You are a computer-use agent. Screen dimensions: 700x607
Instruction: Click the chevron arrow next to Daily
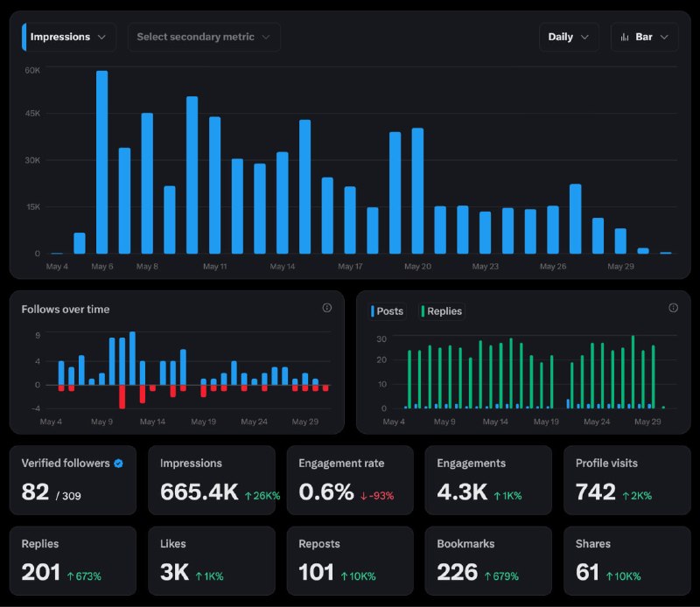pyautogui.click(x=584, y=37)
